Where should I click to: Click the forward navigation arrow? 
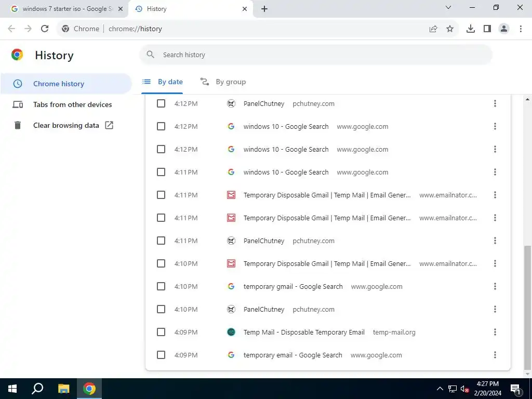click(28, 29)
